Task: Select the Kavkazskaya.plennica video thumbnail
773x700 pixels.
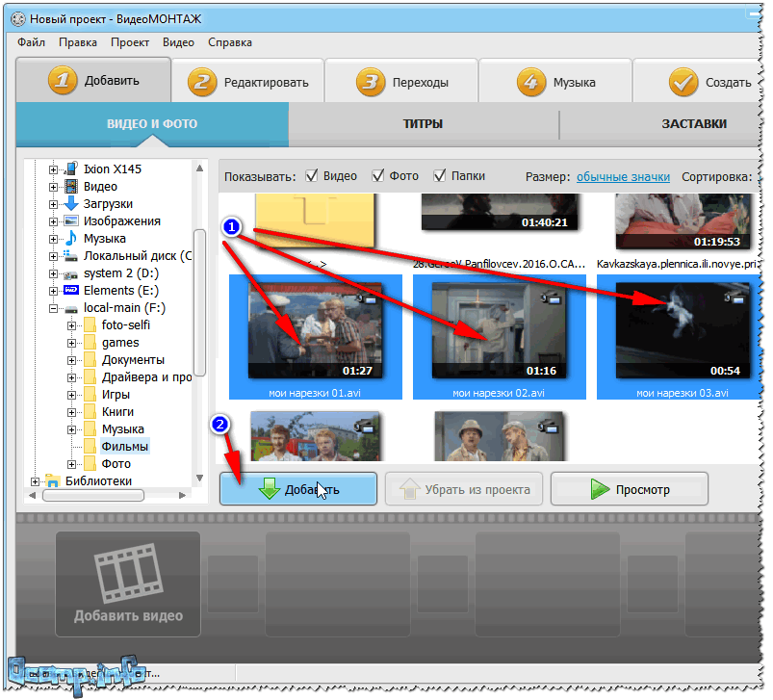Action: [683, 221]
